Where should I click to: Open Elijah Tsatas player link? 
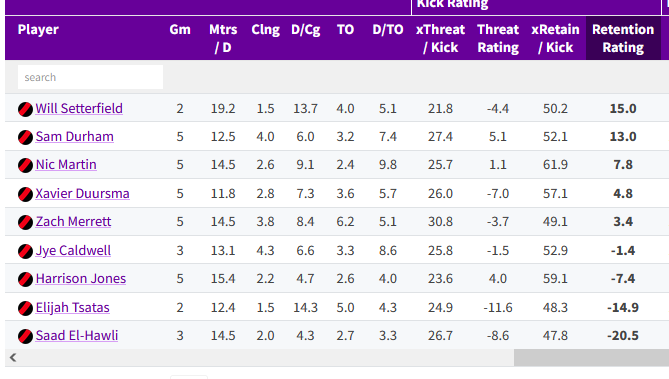73,307
